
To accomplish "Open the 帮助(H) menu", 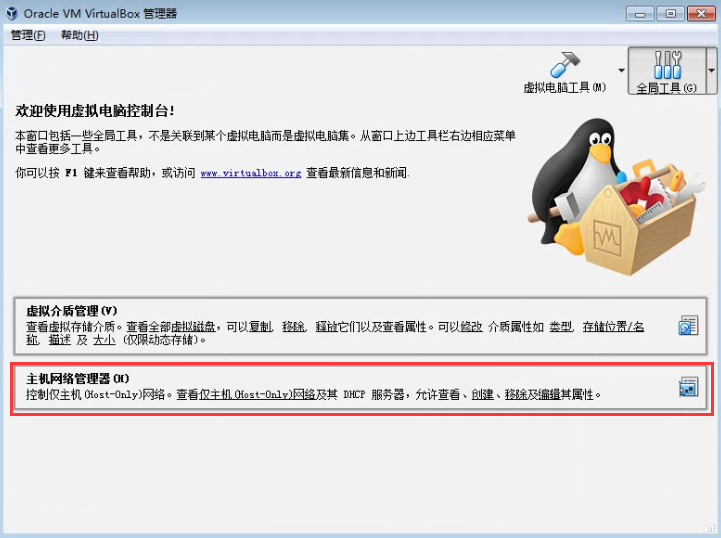I will [x=80, y=35].
